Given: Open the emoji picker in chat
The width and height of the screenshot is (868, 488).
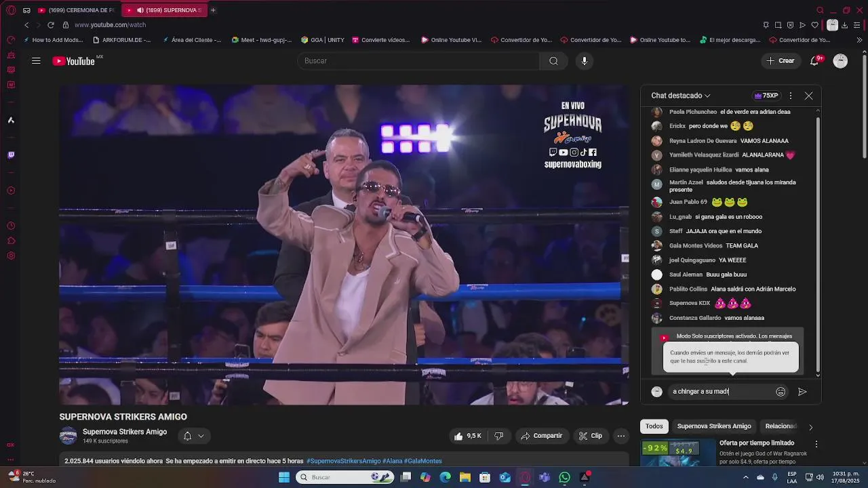Looking at the screenshot, I should 781,392.
